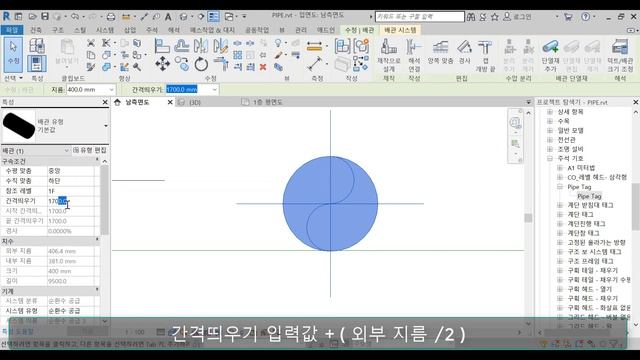Click the 해석 연결 icon
The image size is (640, 360).
tap(414, 55)
